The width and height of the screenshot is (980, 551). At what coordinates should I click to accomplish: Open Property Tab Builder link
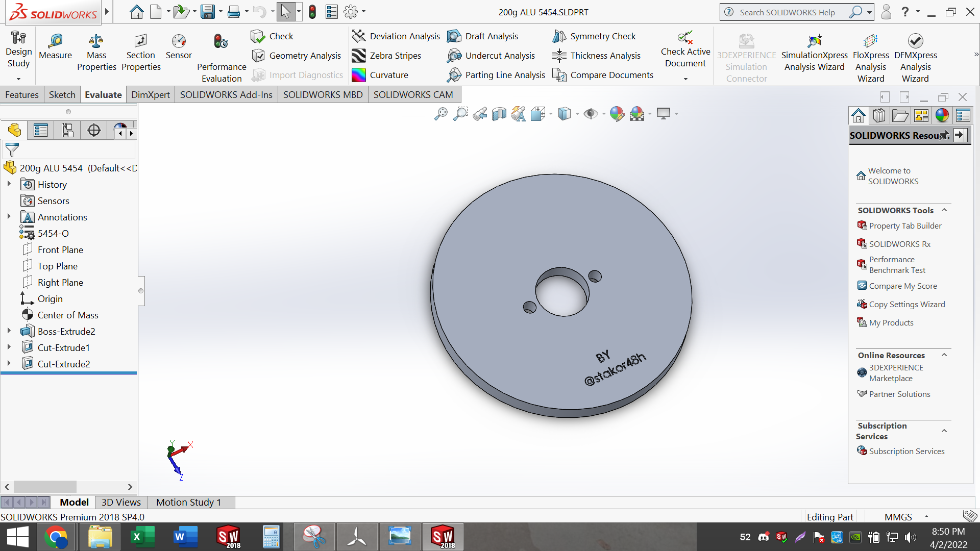coord(905,226)
